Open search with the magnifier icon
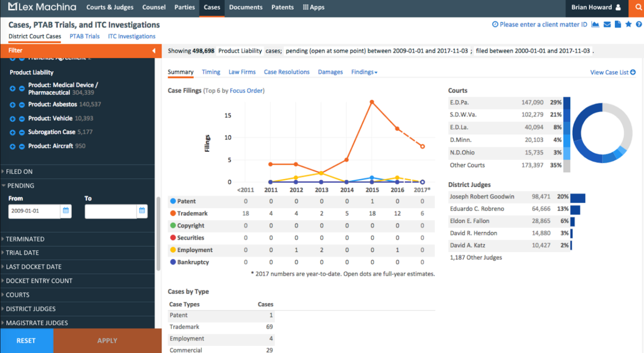The width and height of the screenshot is (644, 353). (638, 8)
